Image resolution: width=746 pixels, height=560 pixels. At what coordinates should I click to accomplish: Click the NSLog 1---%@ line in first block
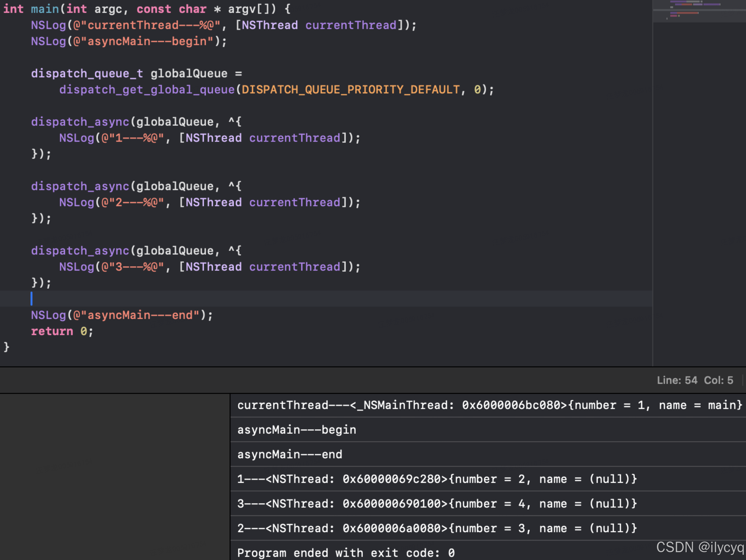(210, 138)
